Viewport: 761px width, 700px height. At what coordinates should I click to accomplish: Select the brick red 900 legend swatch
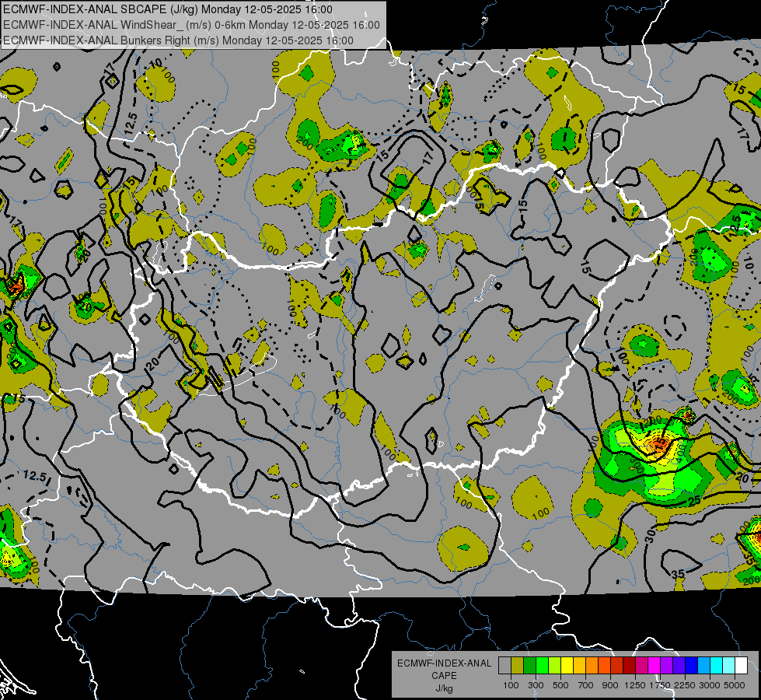pyautogui.click(x=616, y=666)
